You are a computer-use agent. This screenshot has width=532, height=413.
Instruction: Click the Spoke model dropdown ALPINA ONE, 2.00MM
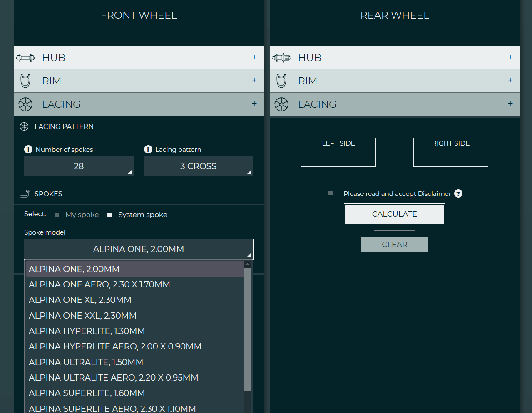click(139, 249)
